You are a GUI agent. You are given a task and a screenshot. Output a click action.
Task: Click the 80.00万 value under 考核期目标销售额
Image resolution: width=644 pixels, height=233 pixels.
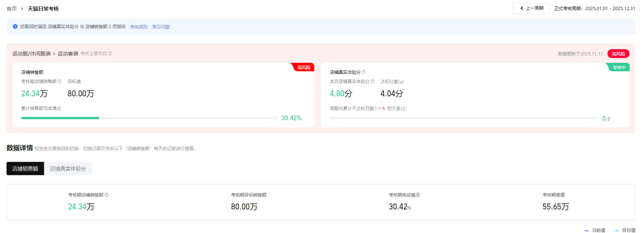(244, 207)
